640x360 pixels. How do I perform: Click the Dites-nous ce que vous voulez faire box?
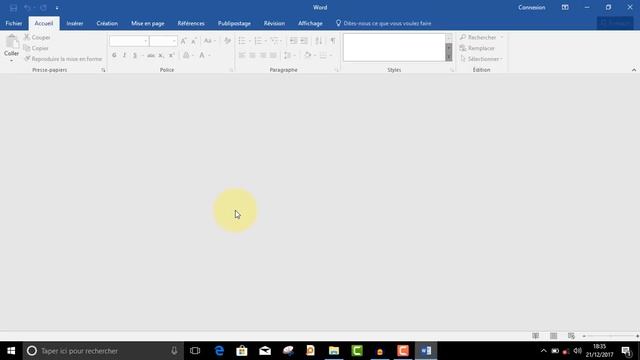[384, 23]
